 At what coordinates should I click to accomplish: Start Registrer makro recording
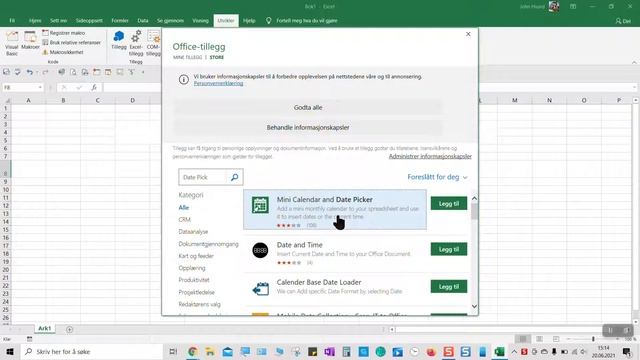pos(64,33)
